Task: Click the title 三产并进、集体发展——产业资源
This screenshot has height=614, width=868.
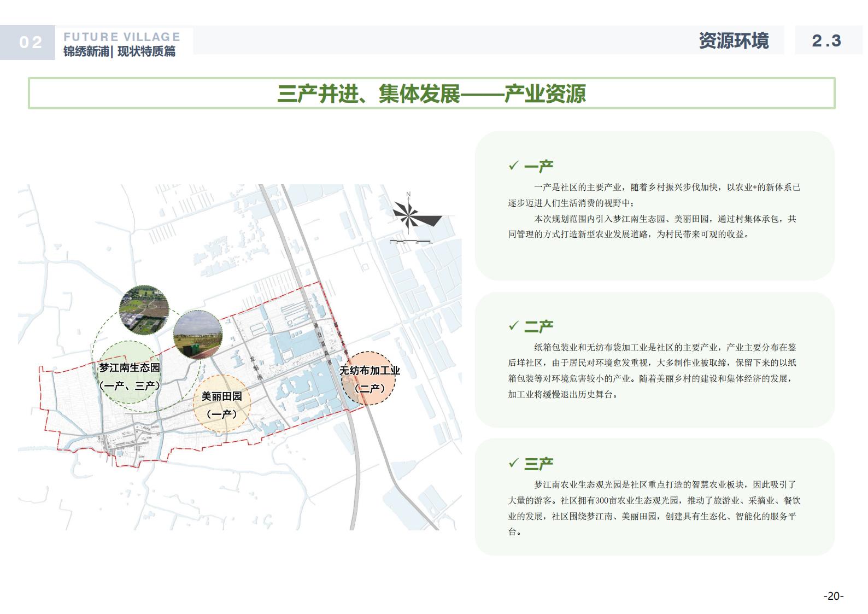Action: 431,93
